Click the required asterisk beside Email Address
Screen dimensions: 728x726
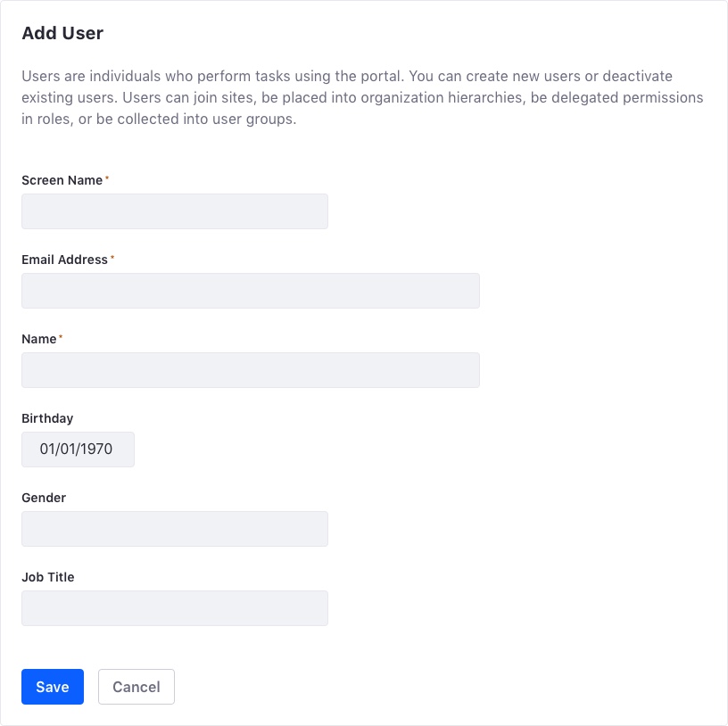pos(112,259)
